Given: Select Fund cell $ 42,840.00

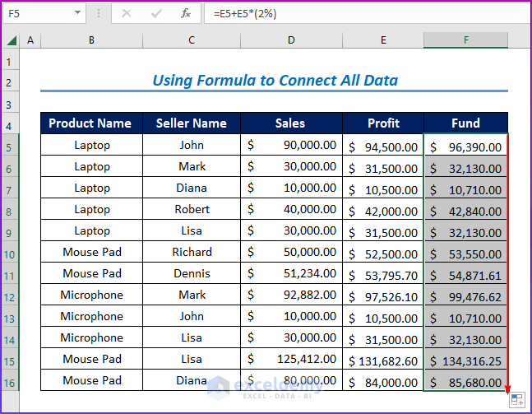Looking at the screenshot, I should point(465,209).
